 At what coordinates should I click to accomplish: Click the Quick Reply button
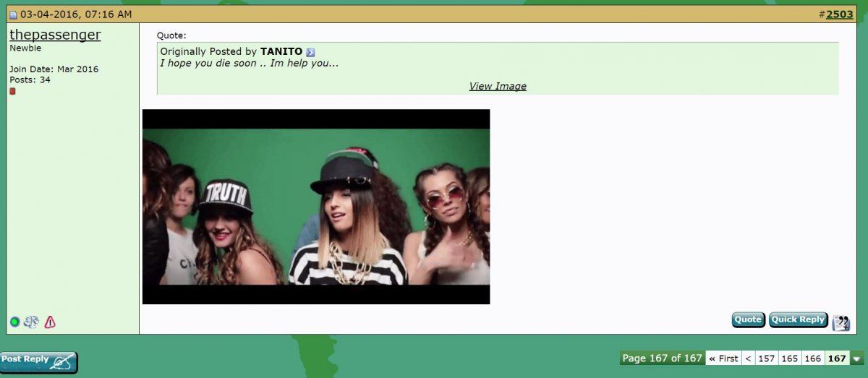[x=798, y=319]
